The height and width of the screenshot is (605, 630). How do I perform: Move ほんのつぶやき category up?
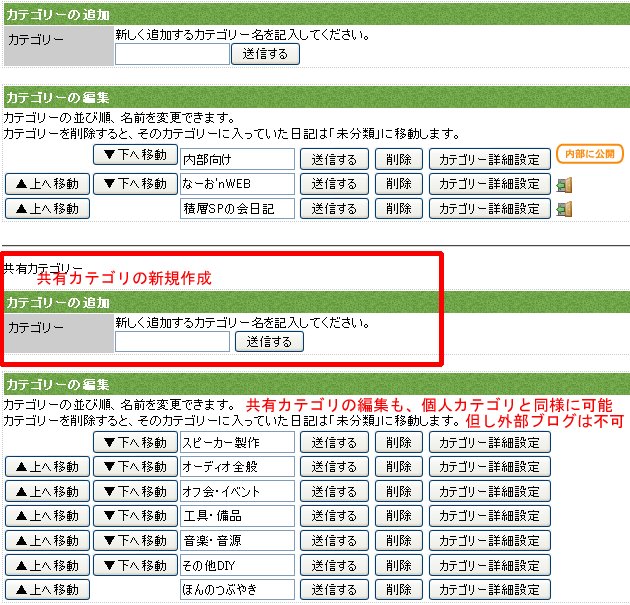coord(47,590)
